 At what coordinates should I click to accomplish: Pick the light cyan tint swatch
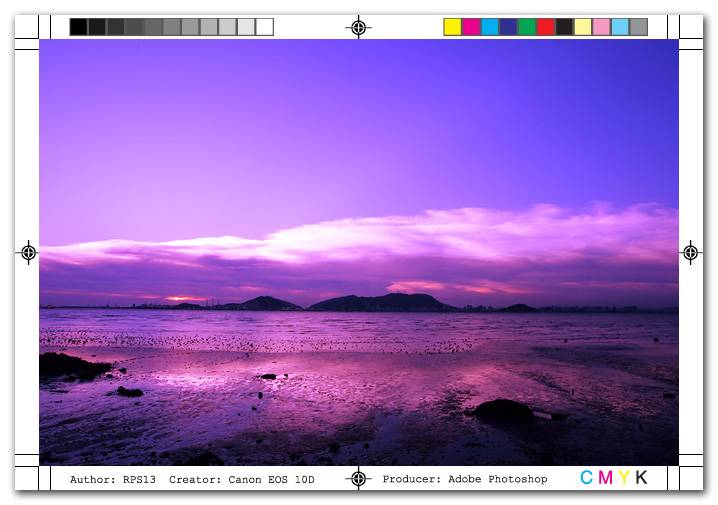(x=620, y=27)
